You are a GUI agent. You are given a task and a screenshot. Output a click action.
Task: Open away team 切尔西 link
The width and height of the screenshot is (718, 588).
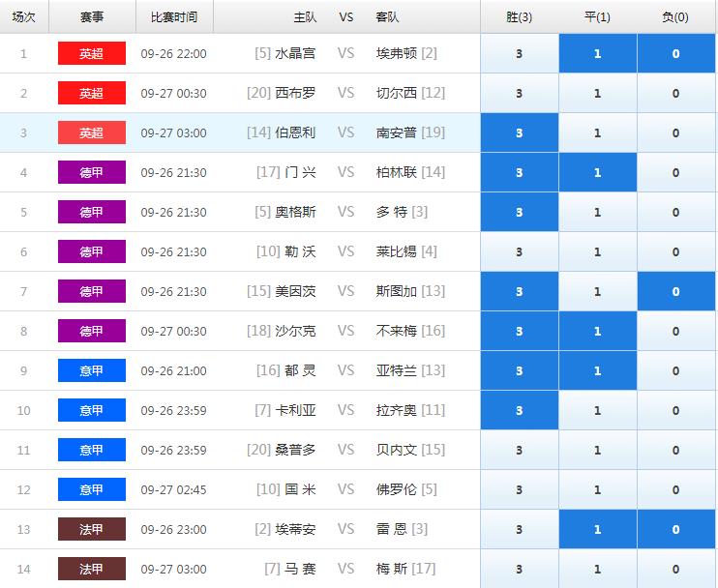point(397,94)
